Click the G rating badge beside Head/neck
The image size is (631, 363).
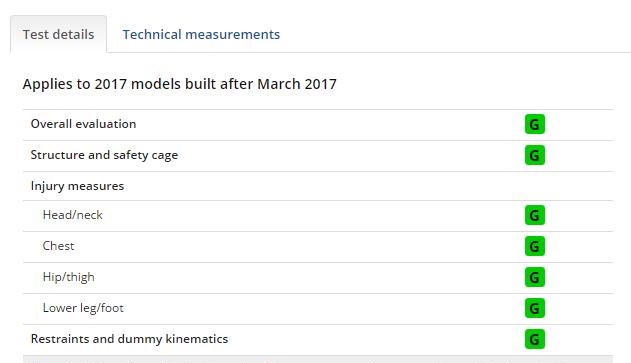pyautogui.click(x=534, y=215)
